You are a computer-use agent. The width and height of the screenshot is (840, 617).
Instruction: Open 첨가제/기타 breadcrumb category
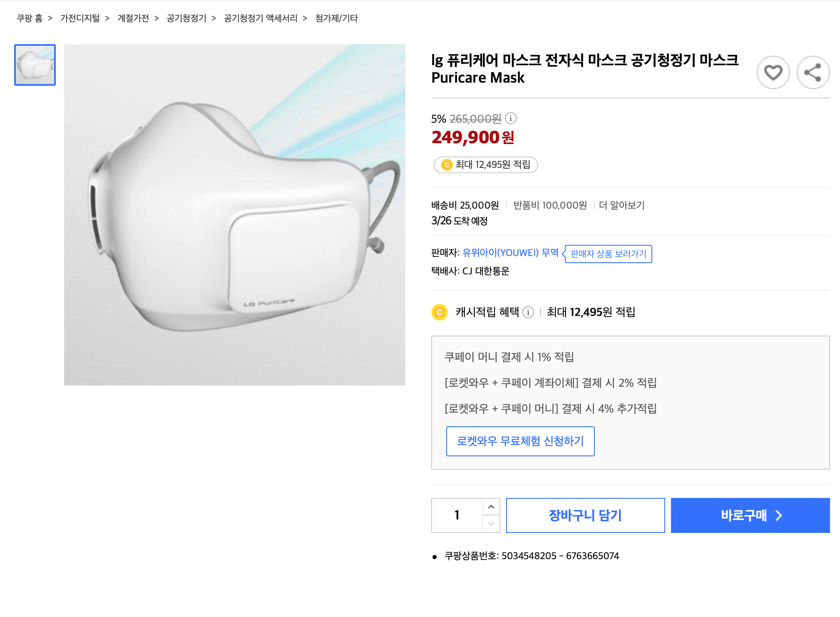pos(336,18)
